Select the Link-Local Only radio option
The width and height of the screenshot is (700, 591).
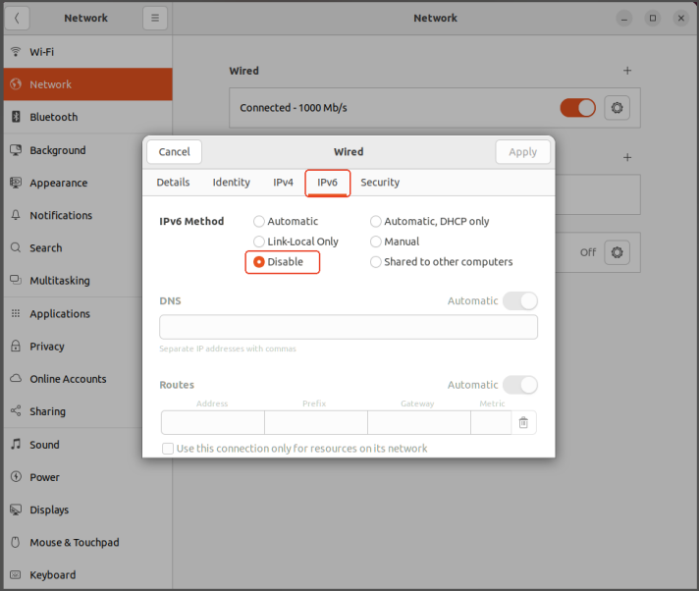(x=259, y=242)
